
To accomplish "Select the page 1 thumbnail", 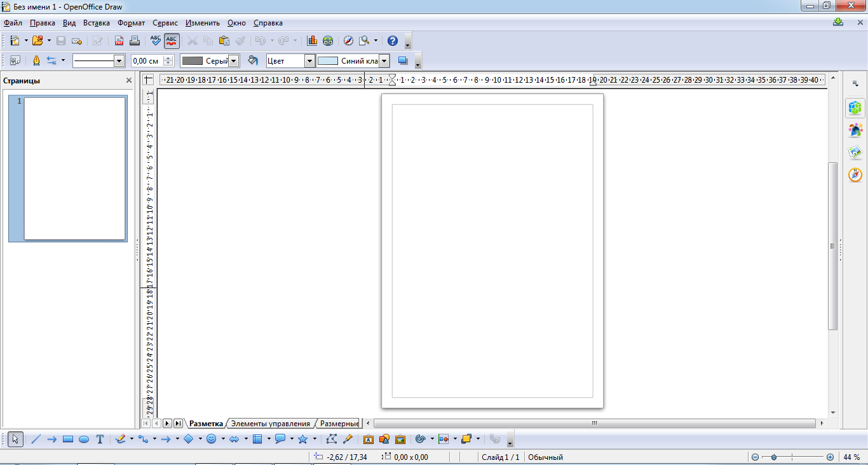I will 74,169.
